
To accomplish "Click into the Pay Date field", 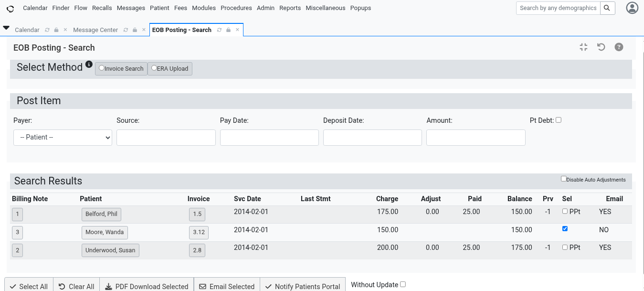I will 269,138.
